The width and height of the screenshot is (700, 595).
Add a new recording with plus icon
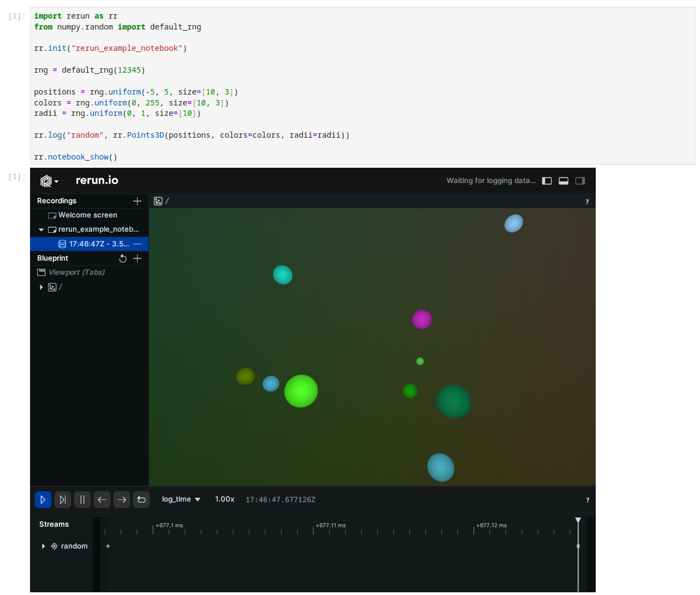point(137,201)
